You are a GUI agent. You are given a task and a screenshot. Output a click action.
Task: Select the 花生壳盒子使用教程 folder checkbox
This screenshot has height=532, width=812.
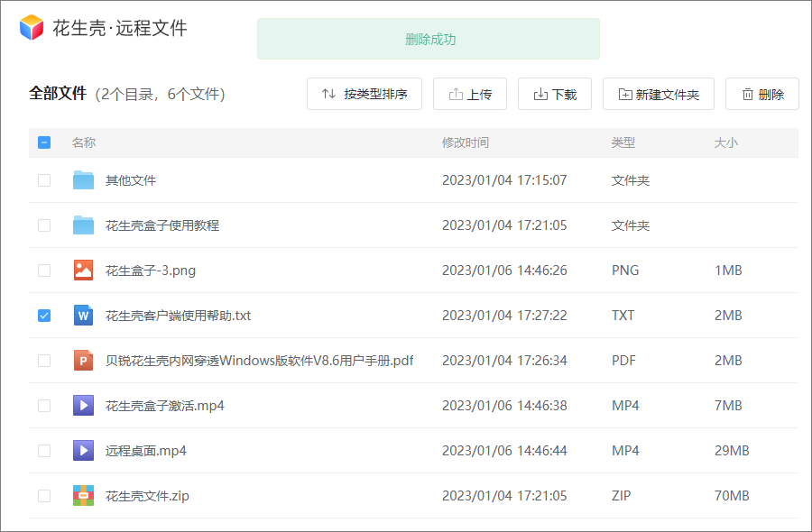[44, 225]
